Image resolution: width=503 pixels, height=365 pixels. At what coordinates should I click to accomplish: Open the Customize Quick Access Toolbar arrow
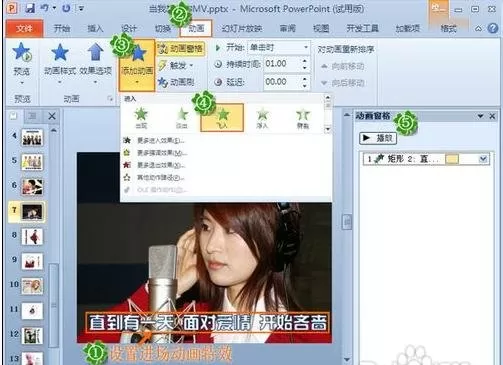pyautogui.click(x=81, y=8)
